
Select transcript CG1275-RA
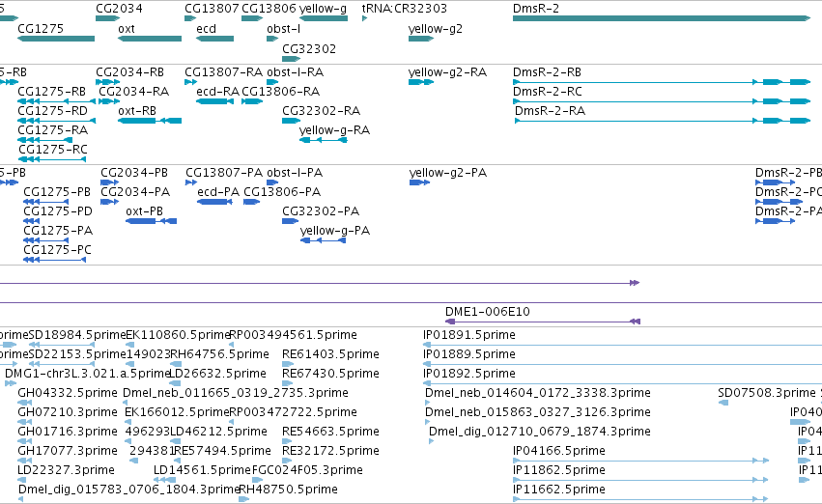(x=45, y=140)
